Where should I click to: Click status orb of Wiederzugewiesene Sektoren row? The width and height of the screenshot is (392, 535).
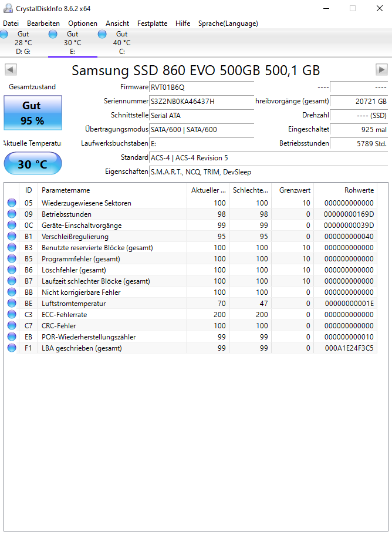click(12, 203)
